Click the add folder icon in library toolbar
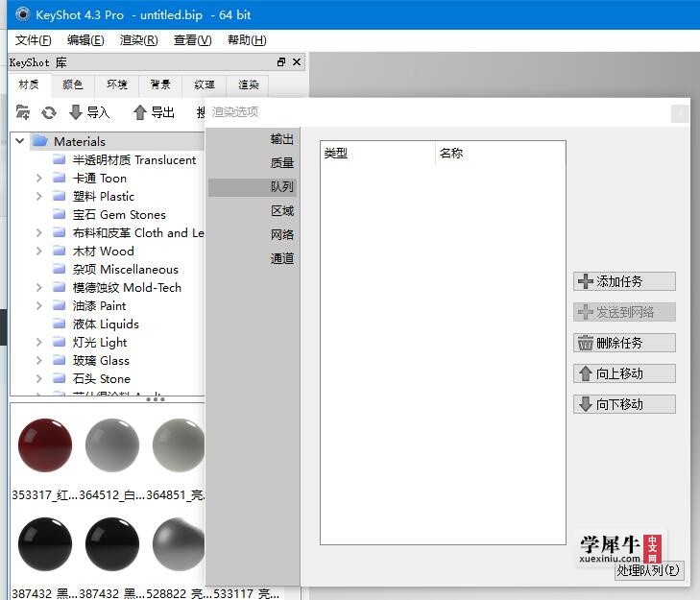Screen dimensions: 700x600 point(22,112)
